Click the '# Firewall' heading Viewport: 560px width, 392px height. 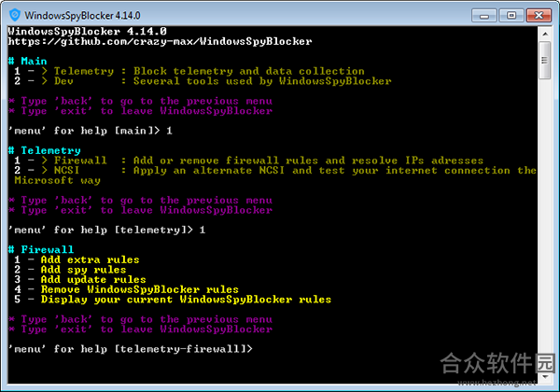[x=41, y=249]
